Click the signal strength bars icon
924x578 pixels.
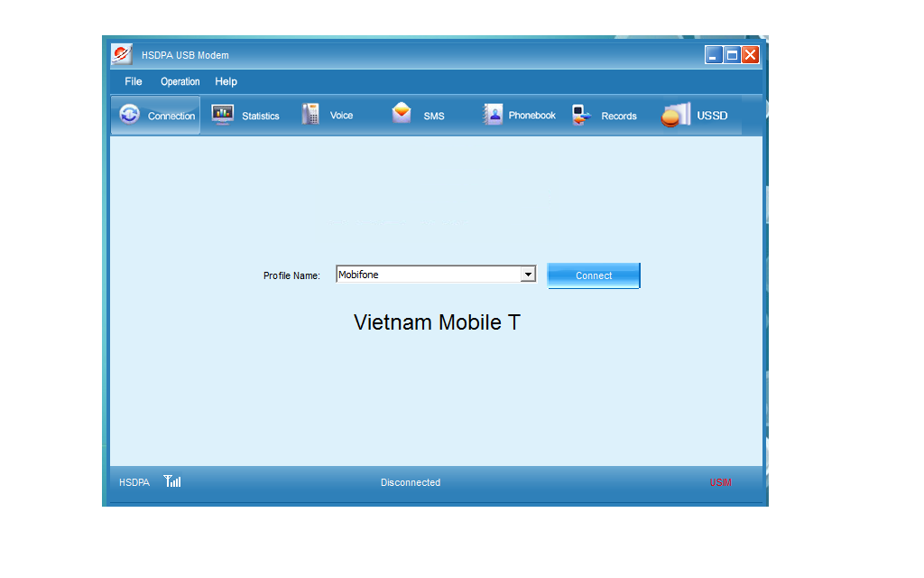click(172, 481)
